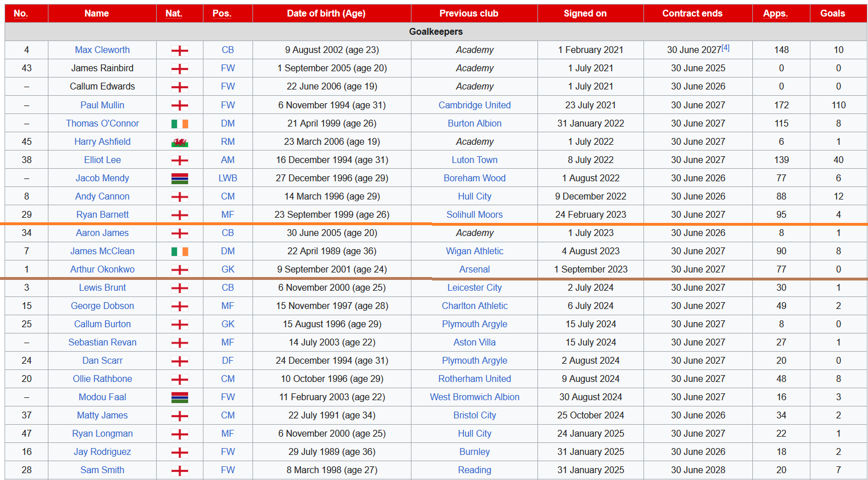The width and height of the screenshot is (868, 480).
Task: Click the Ireland flag in Thomas O'Connor's row
Action: tap(180, 124)
